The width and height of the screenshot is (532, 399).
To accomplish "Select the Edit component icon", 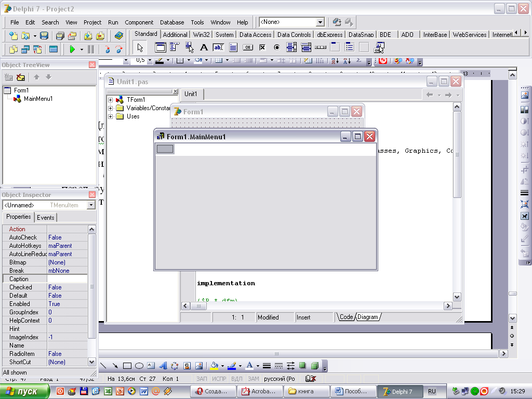I will click(x=218, y=47).
